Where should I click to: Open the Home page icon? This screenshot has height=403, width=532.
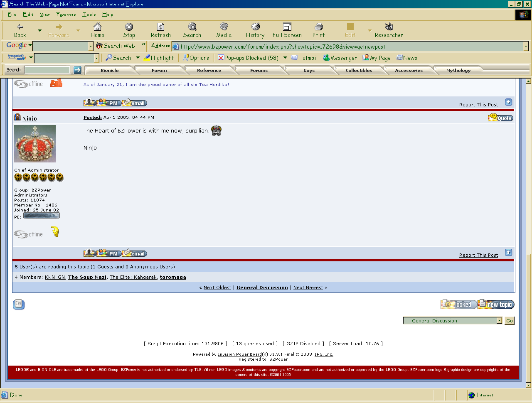point(97,31)
